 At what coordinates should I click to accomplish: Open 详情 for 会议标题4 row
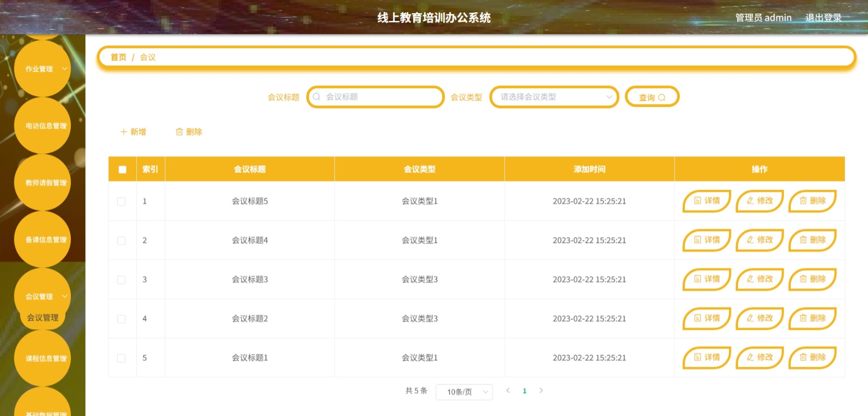[x=707, y=240]
